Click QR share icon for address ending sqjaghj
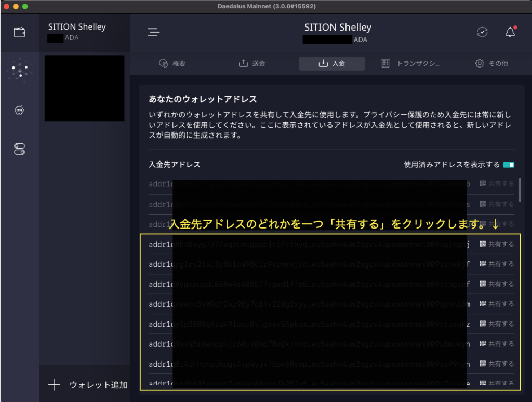532x402 pixels. (x=483, y=244)
